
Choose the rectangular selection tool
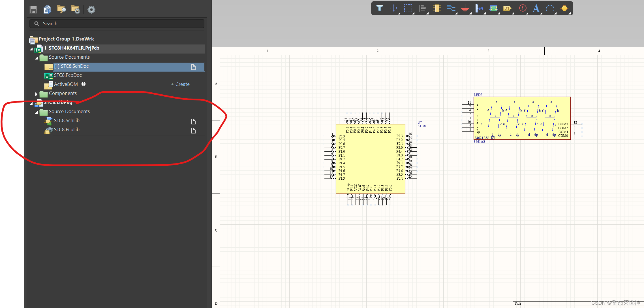coord(408,8)
